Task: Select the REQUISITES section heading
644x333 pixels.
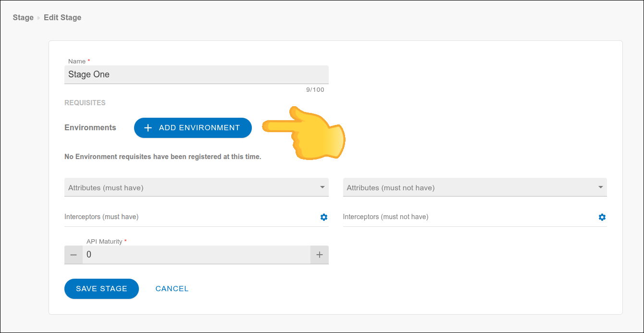Action: point(85,102)
